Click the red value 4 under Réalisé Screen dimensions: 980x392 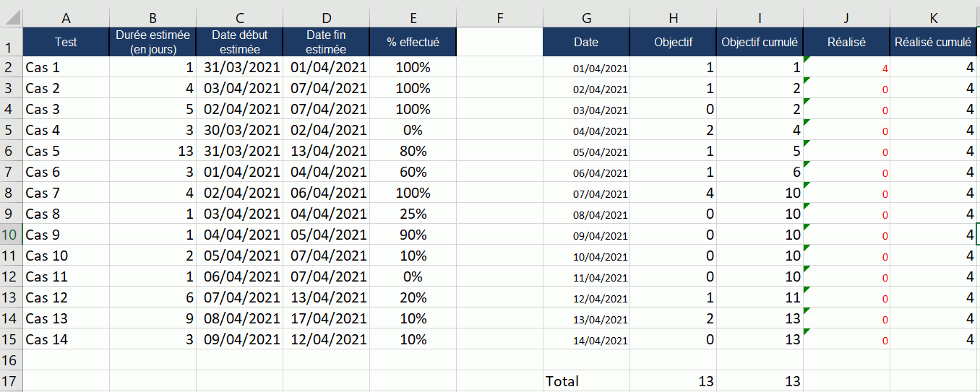coord(846,68)
